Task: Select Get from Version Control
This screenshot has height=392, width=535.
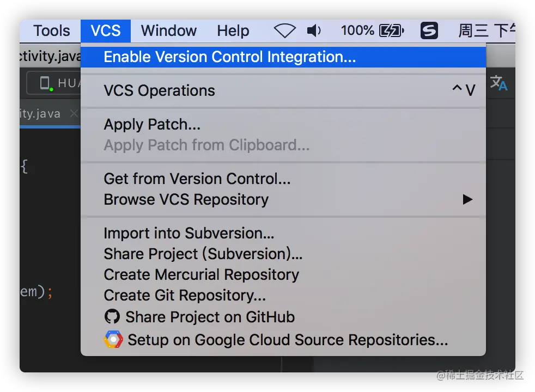Action: (x=197, y=179)
